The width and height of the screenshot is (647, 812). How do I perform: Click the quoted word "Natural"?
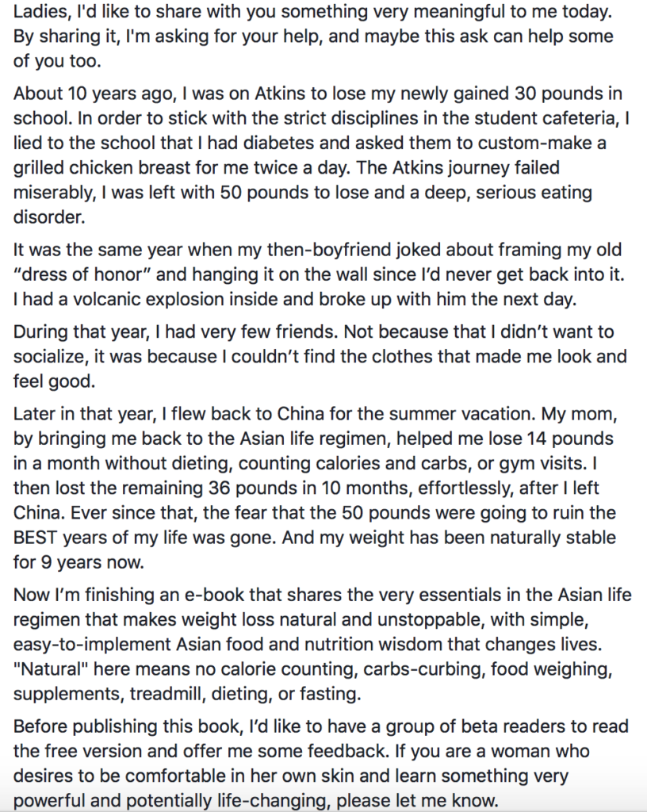point(51,669)
